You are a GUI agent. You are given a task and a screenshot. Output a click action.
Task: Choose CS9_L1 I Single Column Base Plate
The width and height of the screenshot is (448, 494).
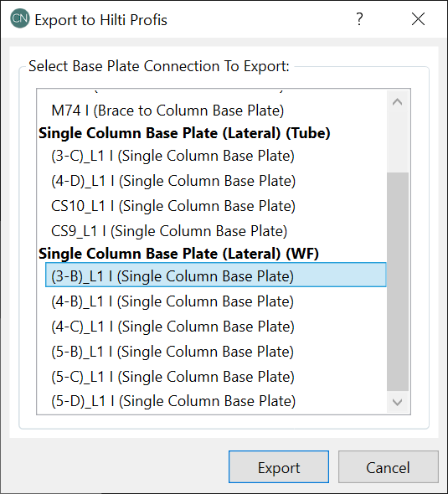pyautogui.click(x=169, y=231)
